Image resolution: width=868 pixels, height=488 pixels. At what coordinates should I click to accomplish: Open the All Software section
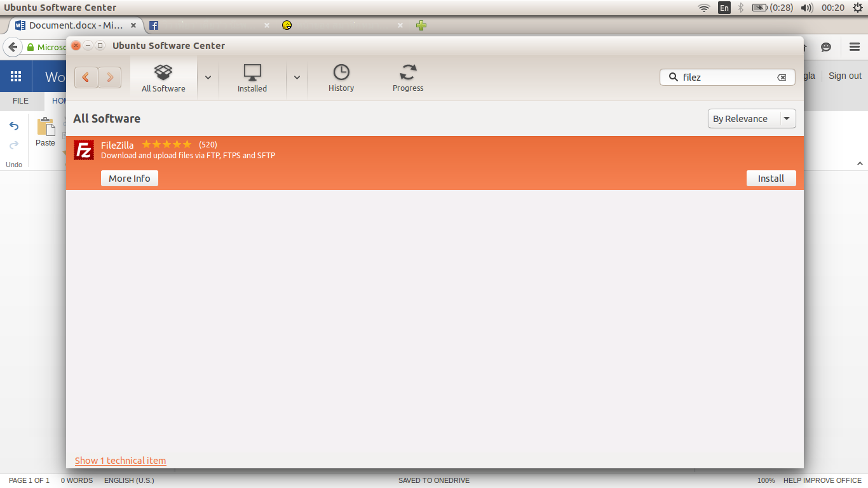[x=163, y=78]
